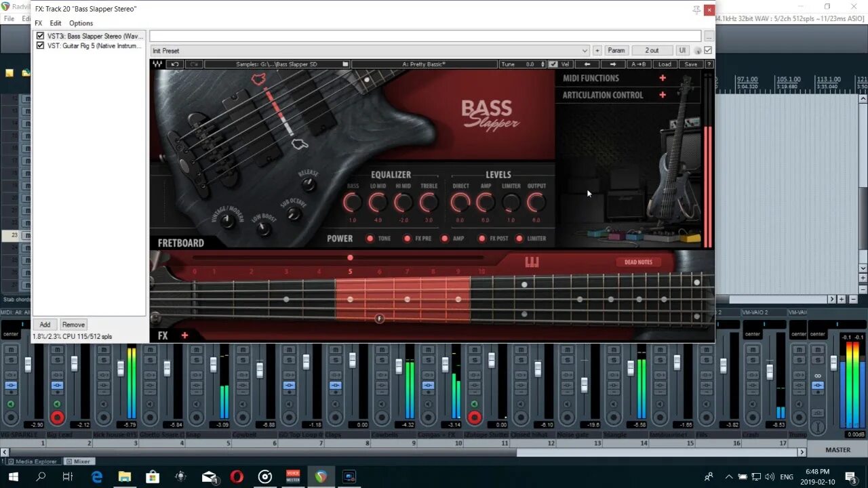
Task: Open the ellipsis button beside the comment field
Action: [709, 36]
